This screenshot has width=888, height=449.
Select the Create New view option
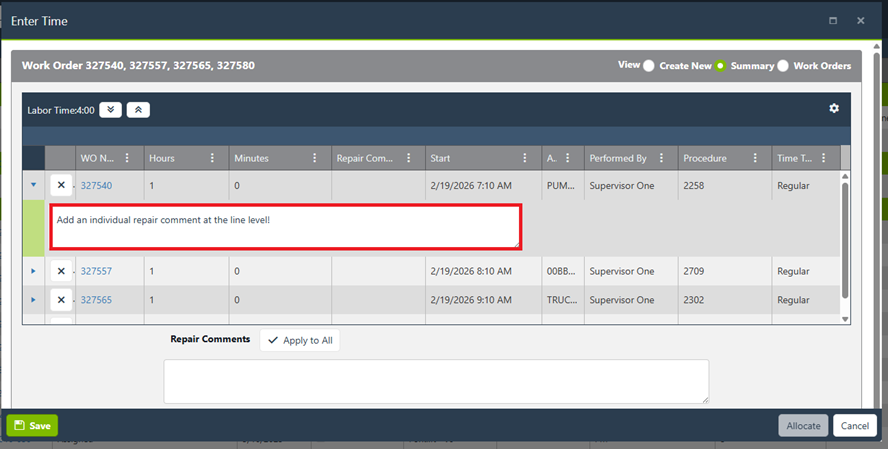649,66
